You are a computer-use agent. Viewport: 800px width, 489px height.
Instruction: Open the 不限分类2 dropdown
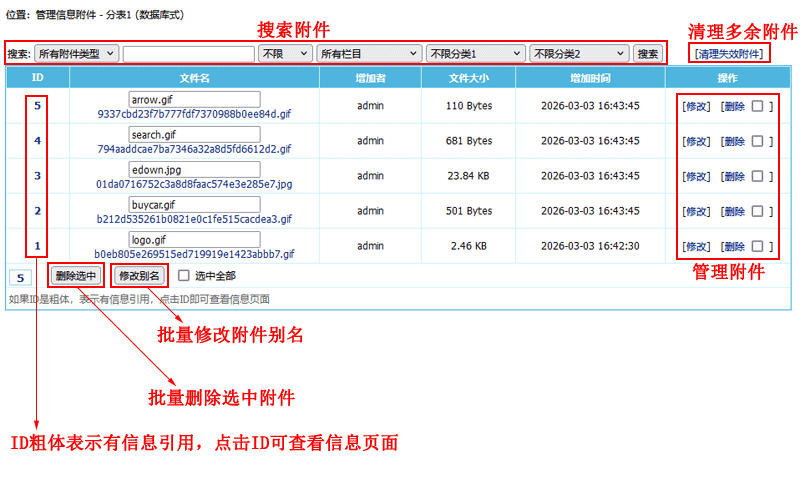click(x=578, y=53)
